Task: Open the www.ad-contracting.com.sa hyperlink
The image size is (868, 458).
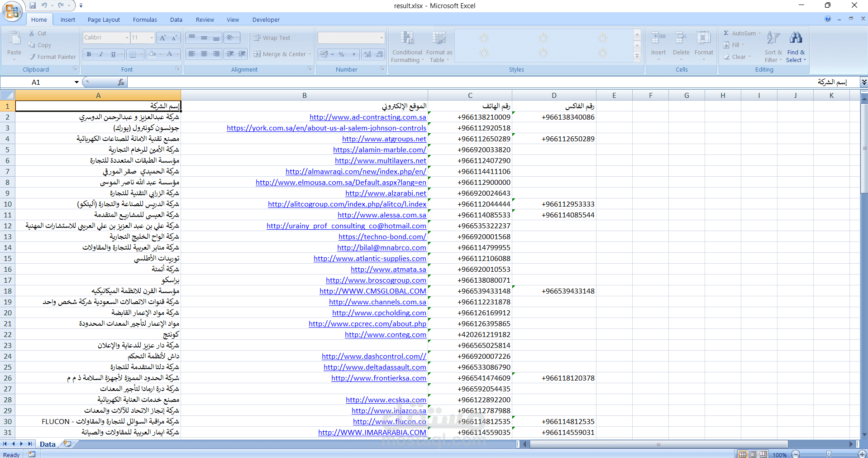Action: click(x=368, y=117)
